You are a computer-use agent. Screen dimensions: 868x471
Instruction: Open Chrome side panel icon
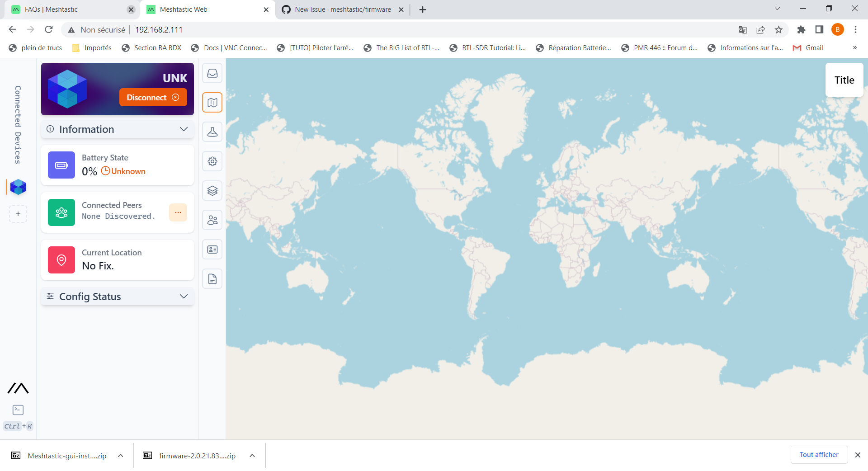tap(819, 30)
